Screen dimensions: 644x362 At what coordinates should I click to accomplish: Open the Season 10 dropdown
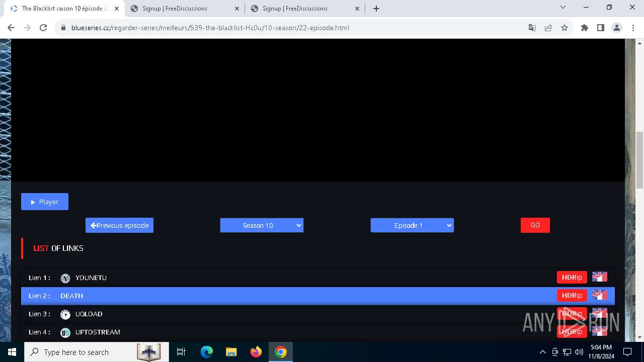262,225
